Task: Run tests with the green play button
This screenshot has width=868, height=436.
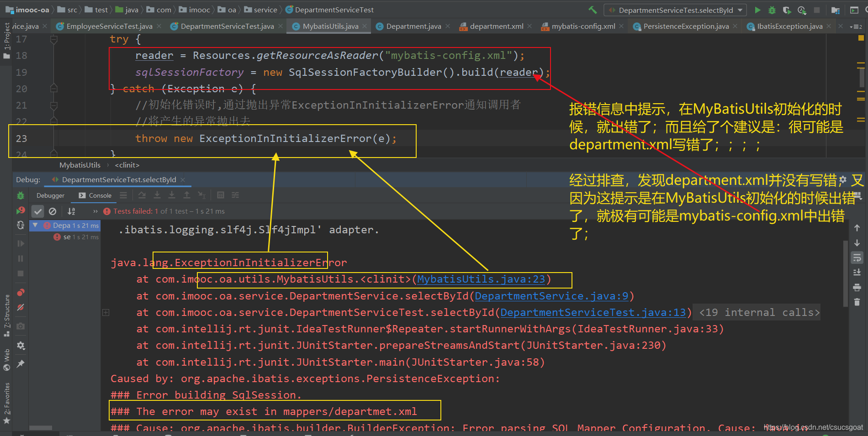Action: (757, 10)
